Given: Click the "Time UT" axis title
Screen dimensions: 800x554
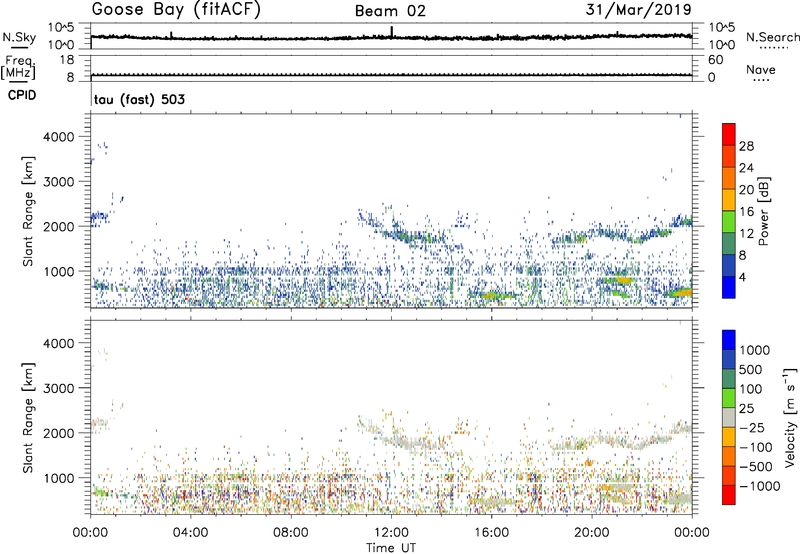Looking at the screenshot, I should [x=391, y=548].
